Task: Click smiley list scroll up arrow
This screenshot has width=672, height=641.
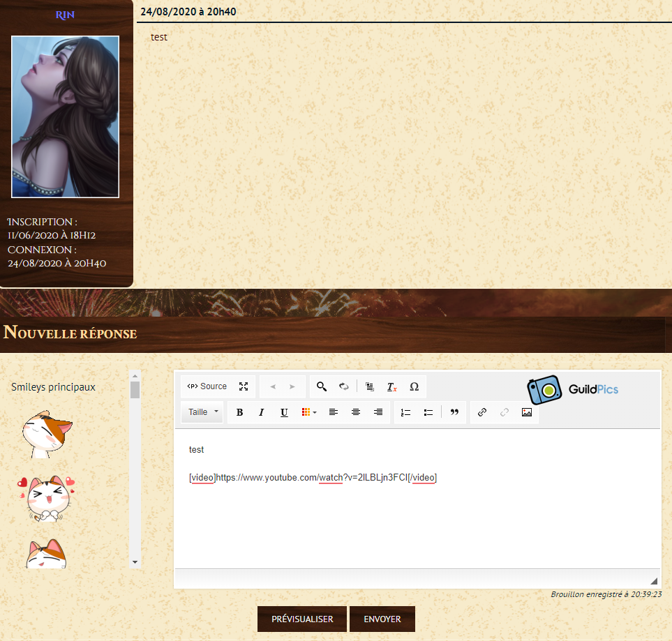Action: pos(135,376)
